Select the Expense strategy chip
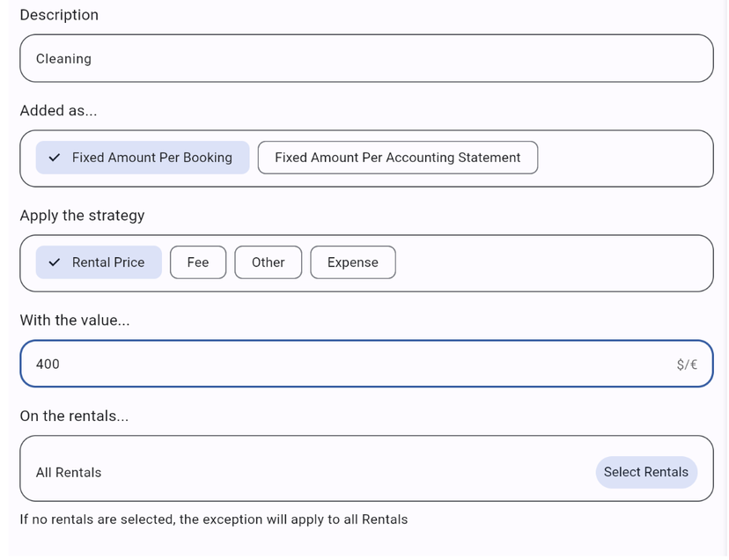This screenshot has width=729, height=560. (x=352, y=262)
